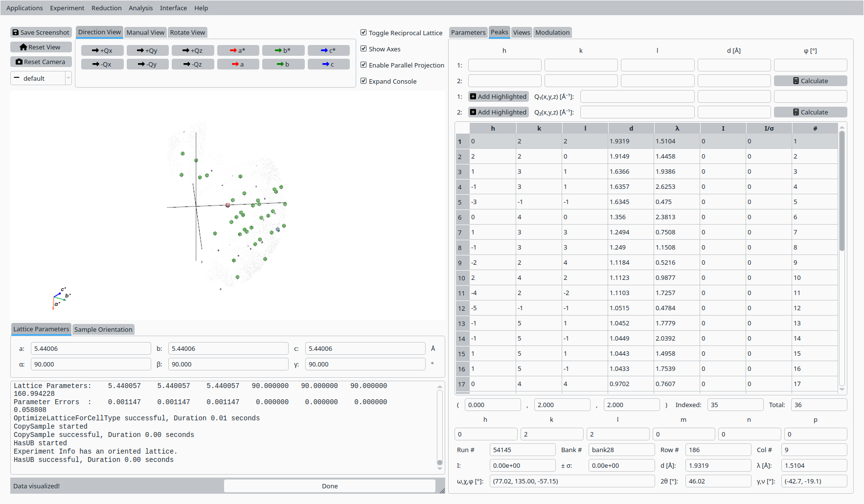Set view direction to +Qx
The width and height of the screenshot is (864, 504).
click(x=102, y=50)
